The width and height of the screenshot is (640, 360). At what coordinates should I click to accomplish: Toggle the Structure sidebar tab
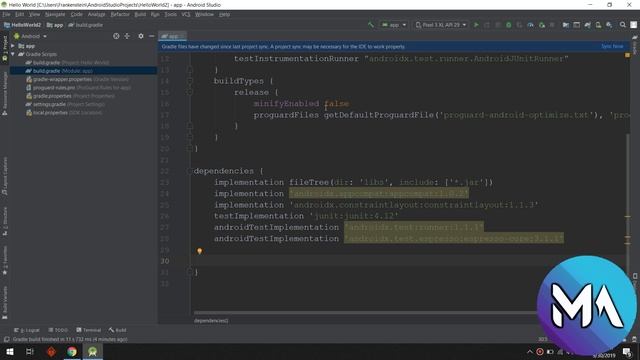click(5, 221)
